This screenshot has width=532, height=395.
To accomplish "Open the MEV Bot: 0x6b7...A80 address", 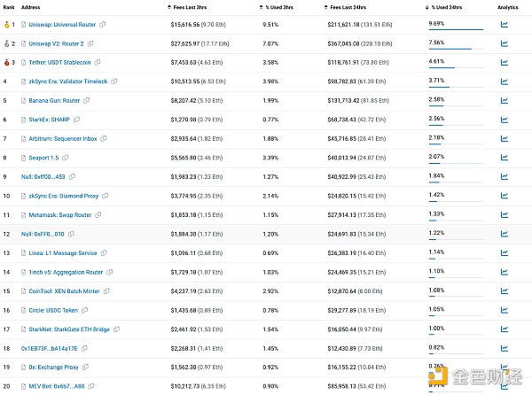I will click(x=57, y=386).
